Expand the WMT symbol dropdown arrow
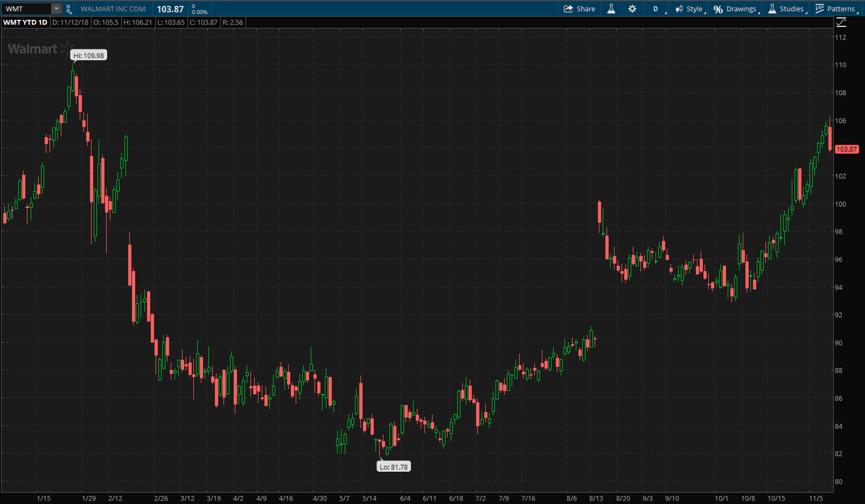The width and height of the screenshot is (865, 504). point(56,9)
